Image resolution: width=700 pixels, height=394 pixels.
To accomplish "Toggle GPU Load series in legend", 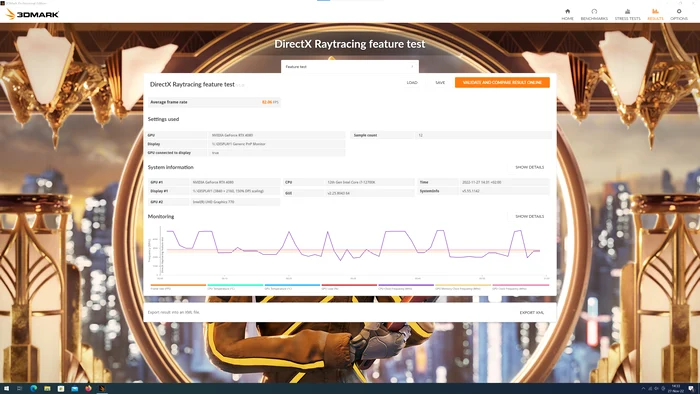I will click(349, 286).
